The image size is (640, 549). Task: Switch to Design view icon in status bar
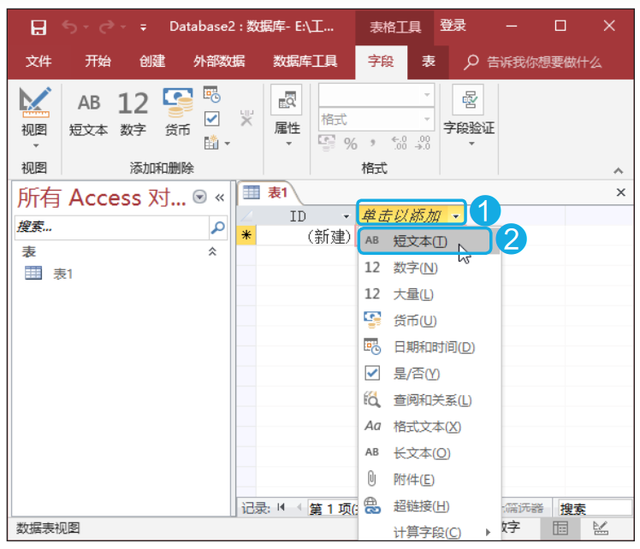(600, 528)
